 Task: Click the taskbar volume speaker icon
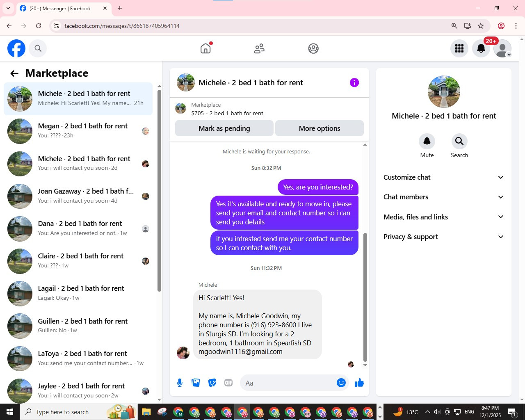437,412
